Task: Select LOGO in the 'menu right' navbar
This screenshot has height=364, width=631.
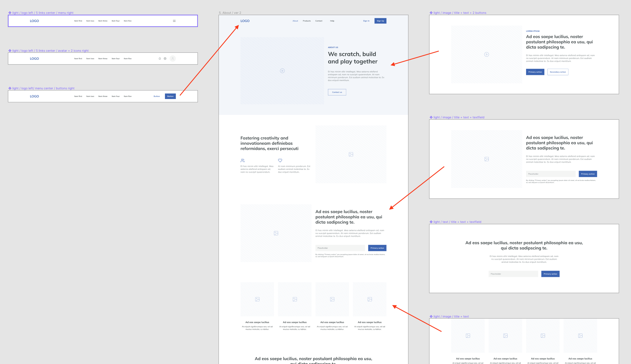Action: pos(34,21)
